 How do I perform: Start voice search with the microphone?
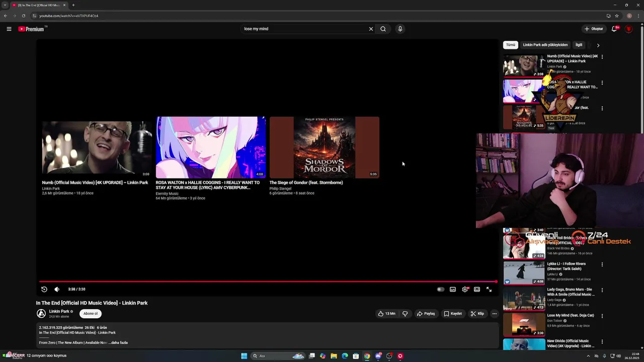(x=400, y=29)
